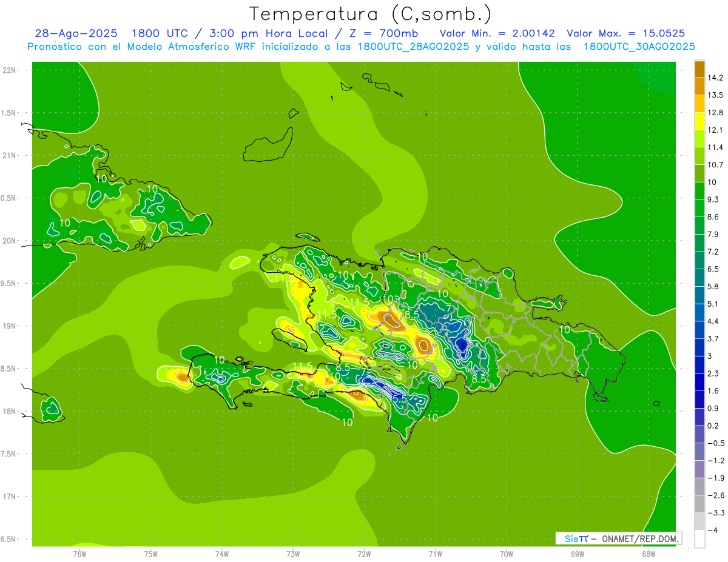728x562 pixels.
Task: Click the date '28-Ago-2025' in header
Action: 76,34
